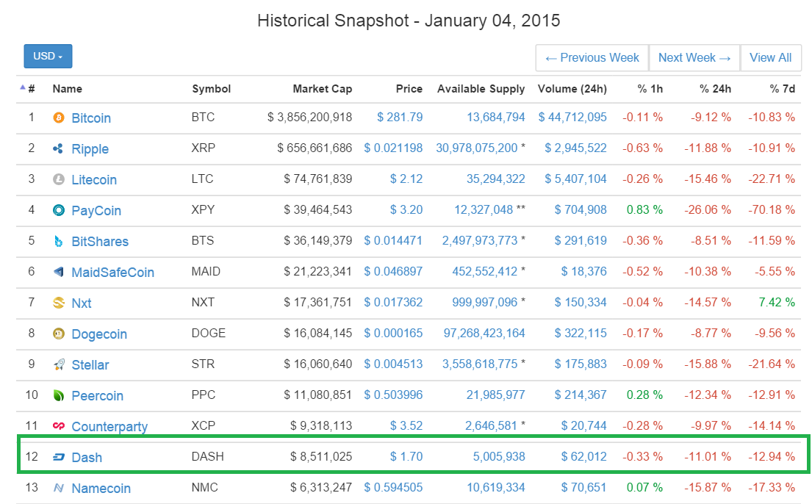Click Stellar market cap $ 16,060,640
The image size is (812, 504).
317,364
